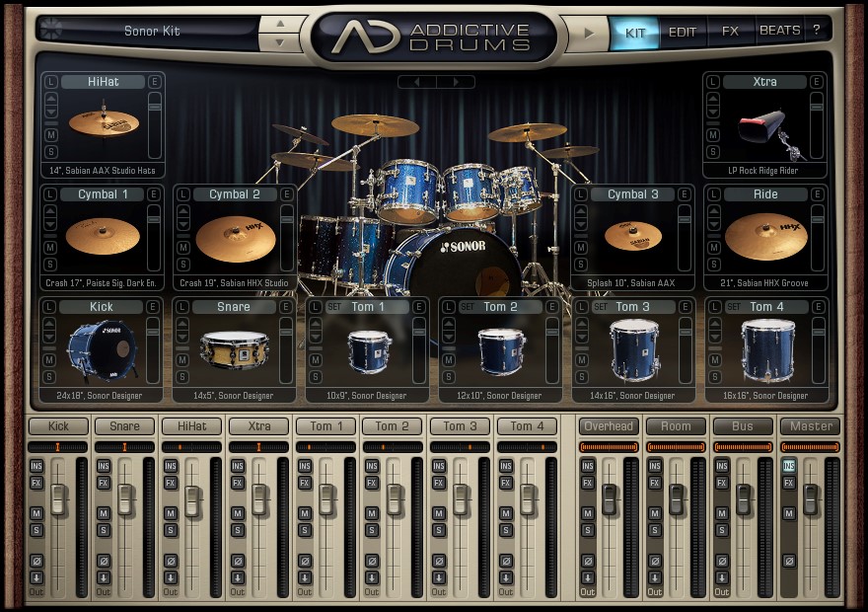Edit the Kick with E button
Image resolution: width=868 pixels, height=612 pixels.
[153, 307]
